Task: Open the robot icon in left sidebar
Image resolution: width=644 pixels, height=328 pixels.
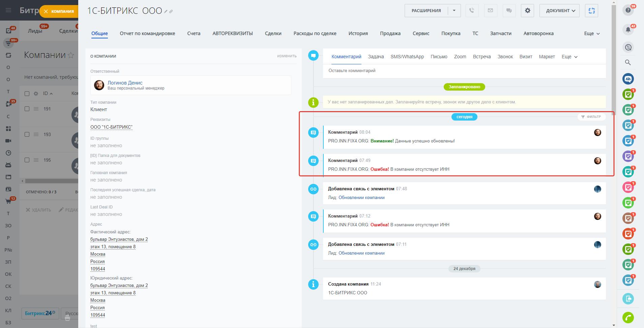Action: 8,165
